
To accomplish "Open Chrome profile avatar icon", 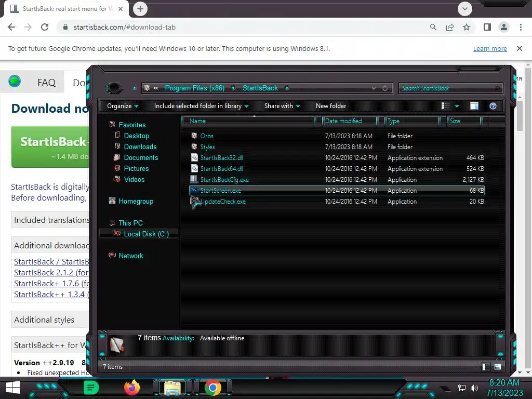I will [504, 27].
